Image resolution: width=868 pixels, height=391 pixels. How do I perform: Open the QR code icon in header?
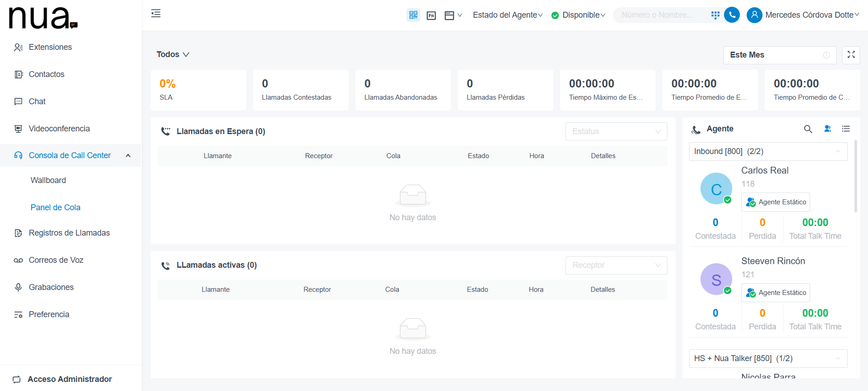click(413, 15)
